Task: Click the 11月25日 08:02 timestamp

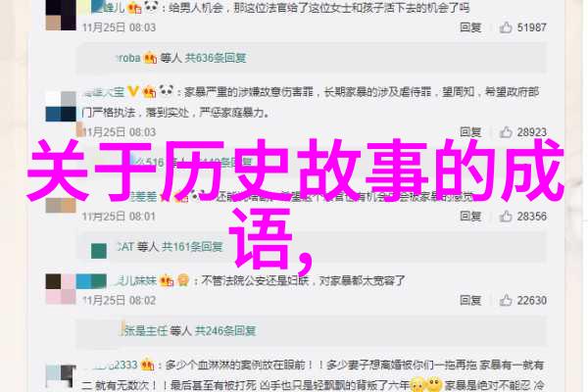Action: tap(119, 300)
